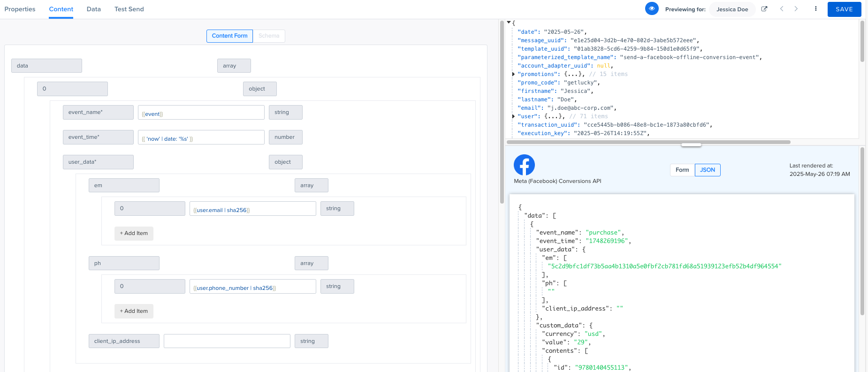
Task: Click the Meta (Facebook) Conversions API label
Action: click(x=557, y=181)
